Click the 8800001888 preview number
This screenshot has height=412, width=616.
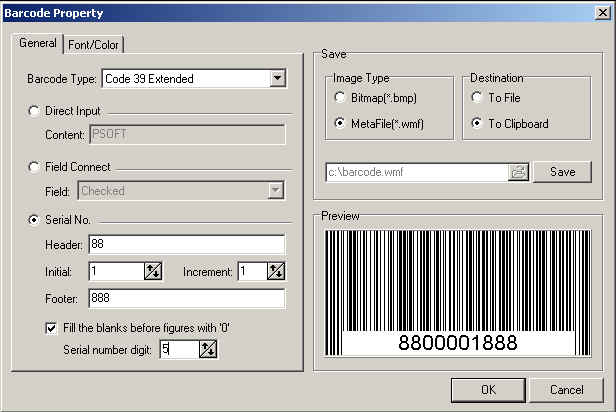coord(458,343)
